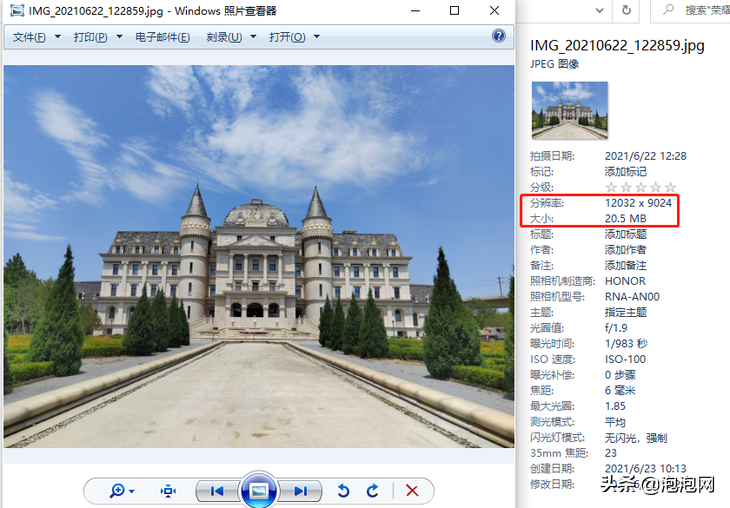Go to the next photo
The image size is (730, 508).
[x=301, y=491]
